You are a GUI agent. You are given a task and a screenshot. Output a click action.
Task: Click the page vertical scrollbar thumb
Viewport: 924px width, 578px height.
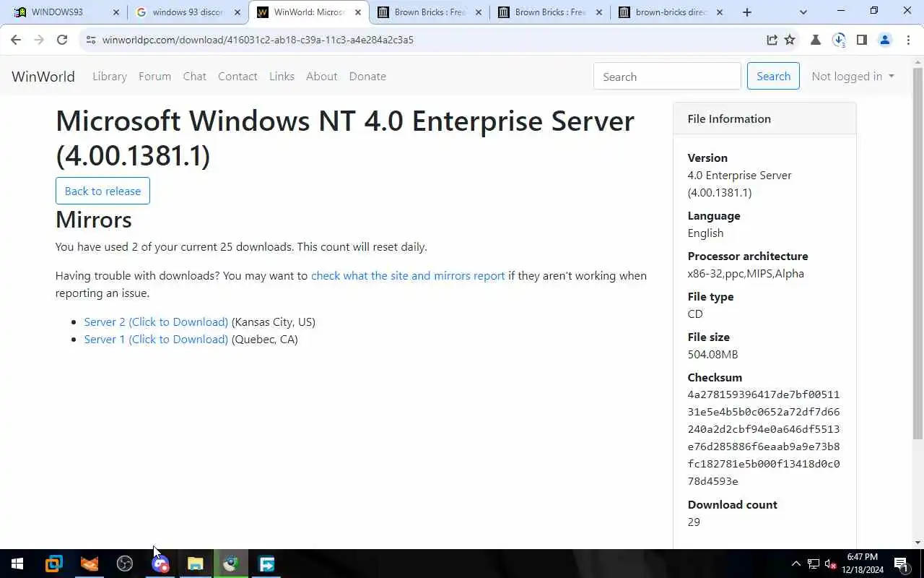918,253
